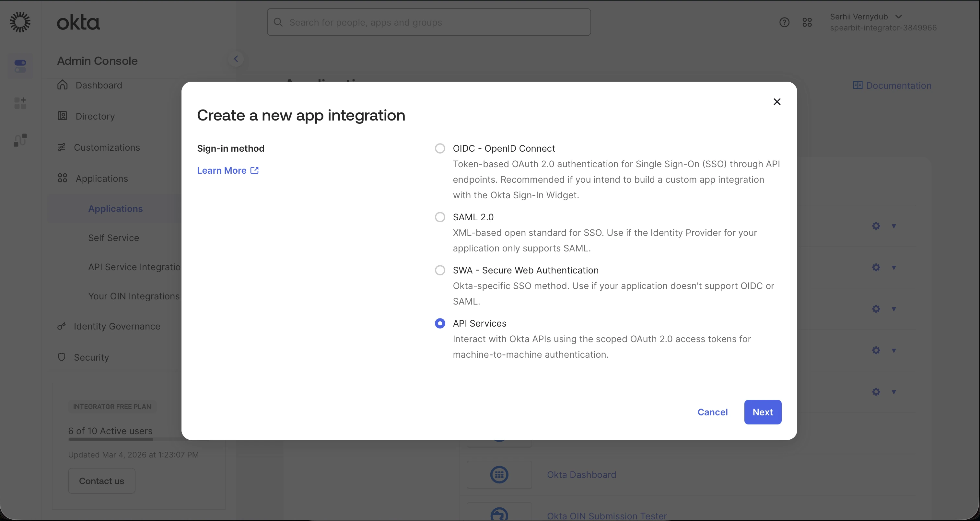Open Identity Governance in sidebar
The width and height of the screenshot is (980, 521).
[x=117, y=326]
